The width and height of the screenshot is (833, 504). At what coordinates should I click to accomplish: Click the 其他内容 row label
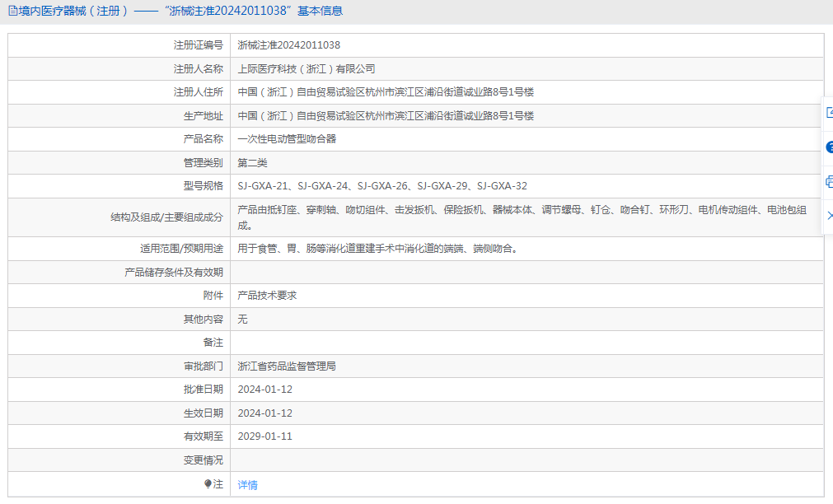[x=203, y=320]
